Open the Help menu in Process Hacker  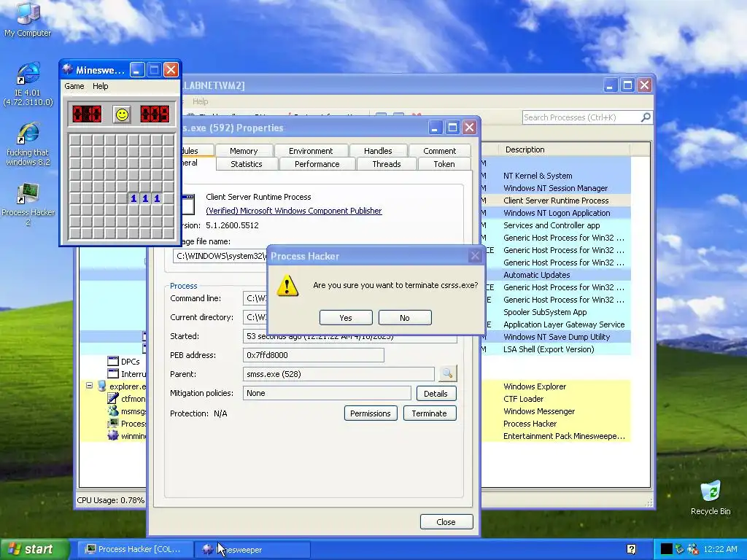click(x=200, y=101)
